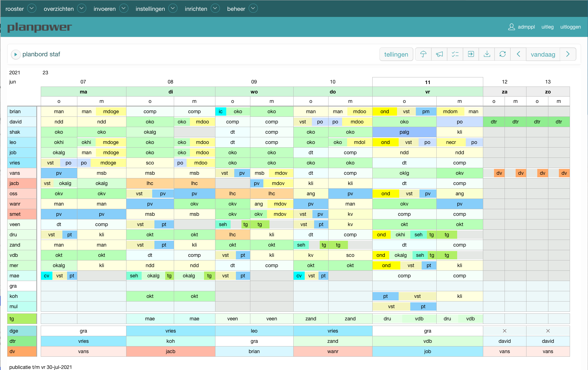Click the first cv cell in mae's row
Viewport: 588px width, 370px height.
(x=47, y=276)
